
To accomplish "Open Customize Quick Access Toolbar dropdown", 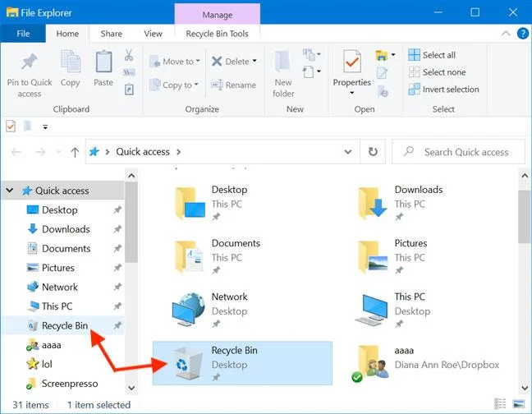I will (x=45, y=127).
